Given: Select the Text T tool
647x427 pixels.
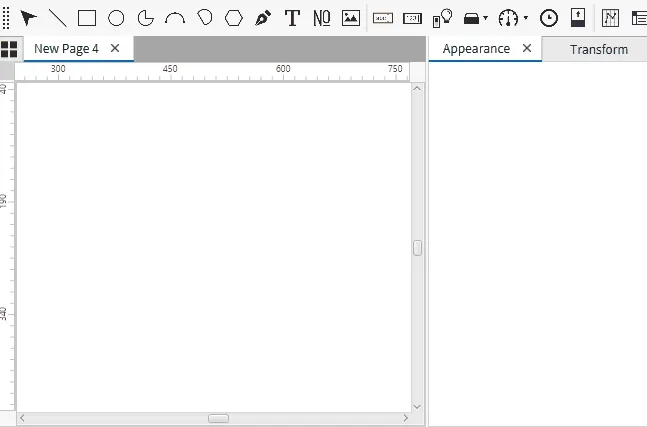Looking at the screenshot, I should (x=292, y=18).
